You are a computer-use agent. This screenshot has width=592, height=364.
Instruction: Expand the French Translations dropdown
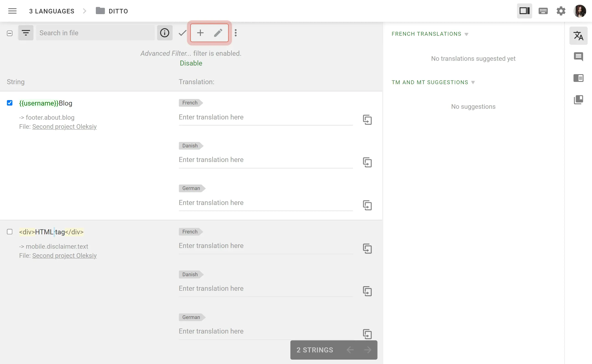[466, 34]
